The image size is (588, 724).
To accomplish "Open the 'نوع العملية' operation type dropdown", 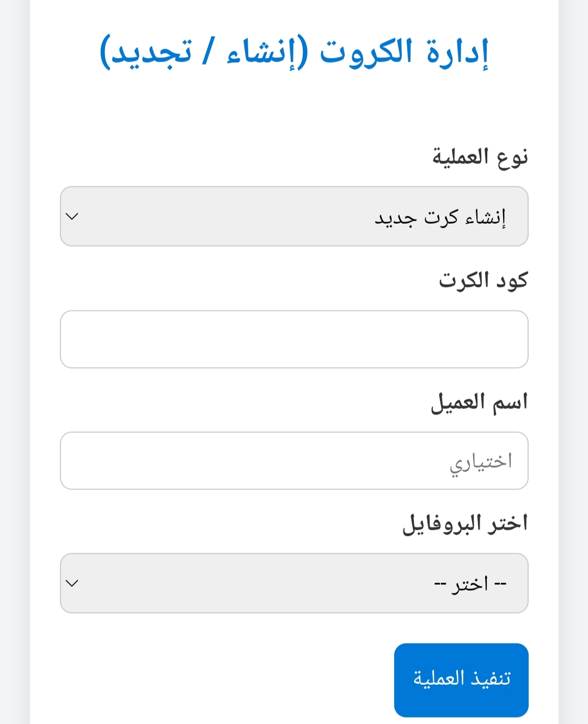I will 294,216.
